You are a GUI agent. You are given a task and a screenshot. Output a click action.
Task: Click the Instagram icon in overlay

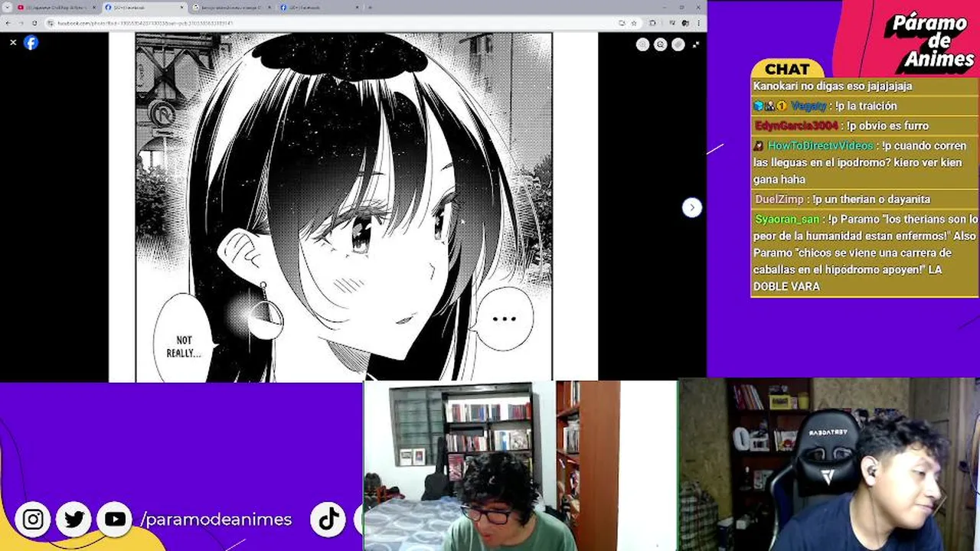(x=33, y=520)
